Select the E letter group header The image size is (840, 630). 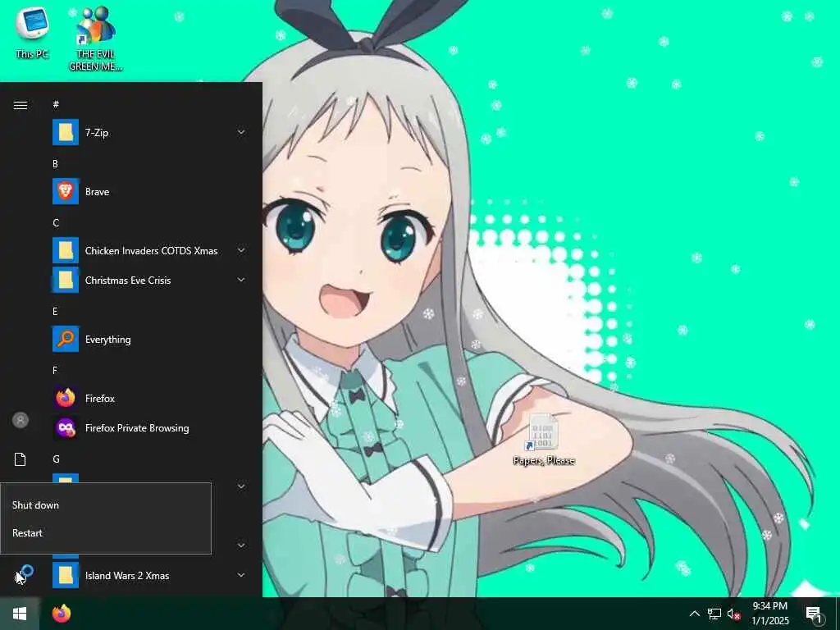coord(55,311)
